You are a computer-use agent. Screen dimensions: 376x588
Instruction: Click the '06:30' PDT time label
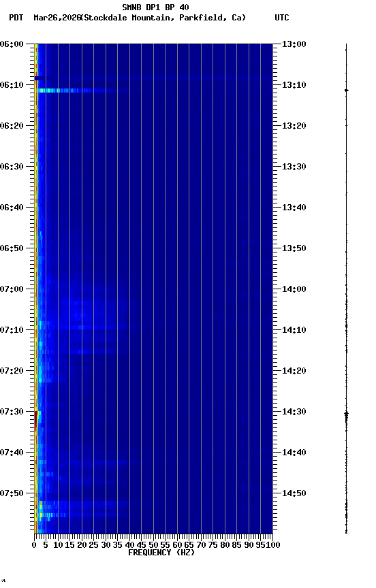coord(12,167)
